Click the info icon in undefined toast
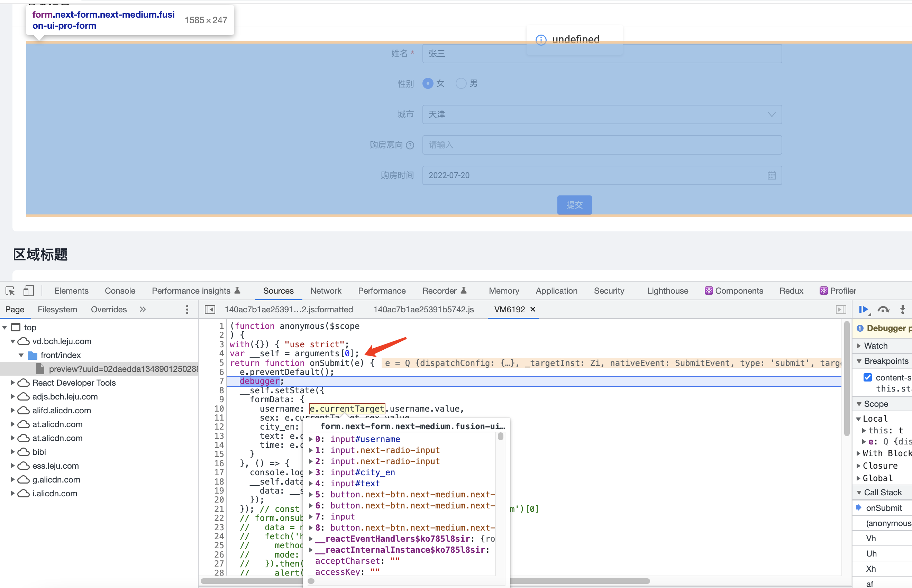This screenshot has height=588, width=912. [541, 40]
